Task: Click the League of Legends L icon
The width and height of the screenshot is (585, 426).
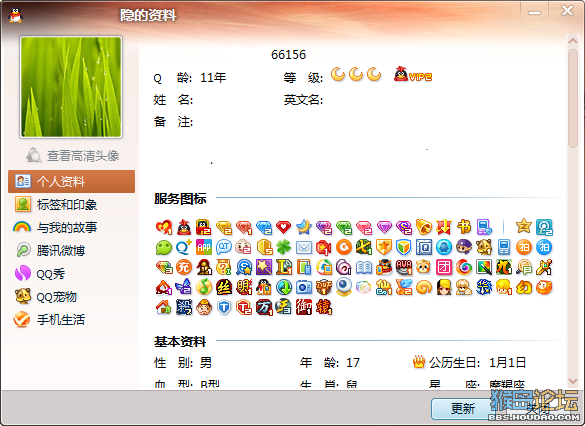Action: tap(284, 267)
